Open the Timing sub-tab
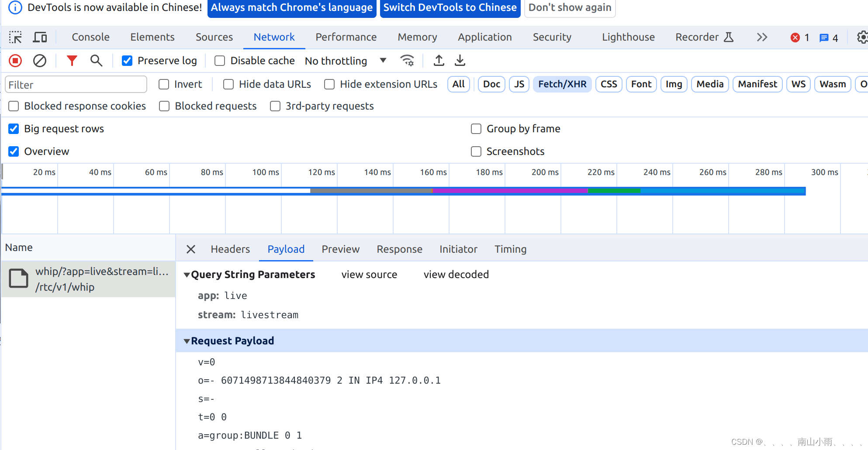 511,249
